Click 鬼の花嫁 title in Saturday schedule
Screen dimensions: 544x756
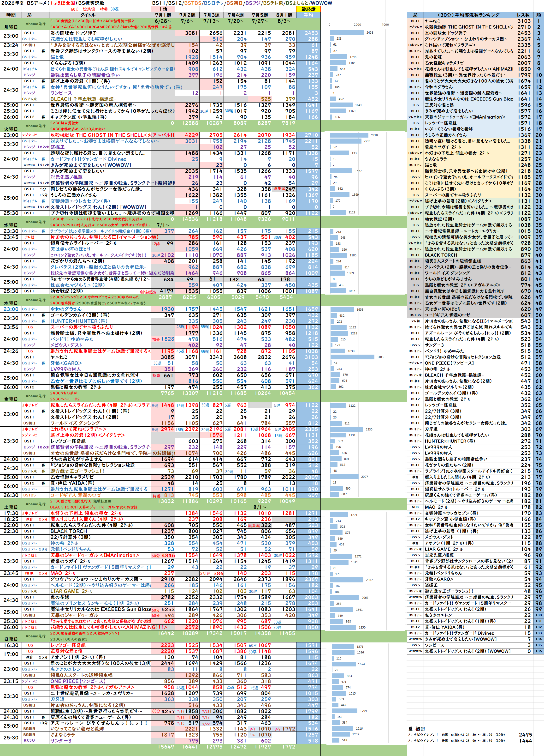tap(60, 597)
